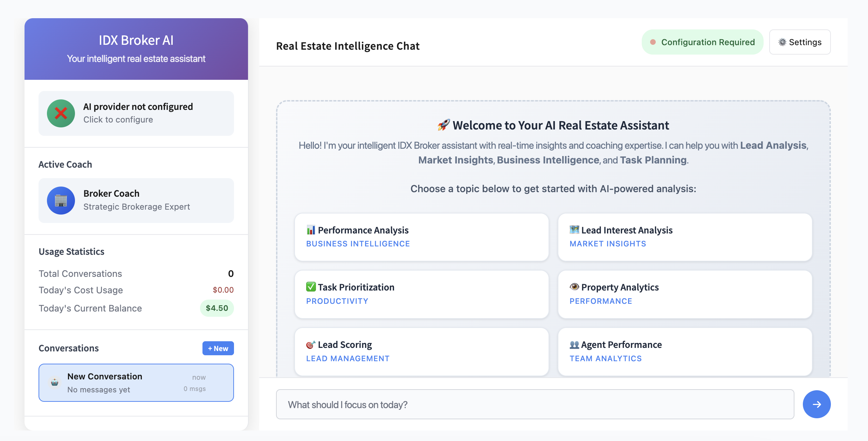Viewport: 868px width, 441px height.
Task: Click the red X provider status icon
Action: 61,113
